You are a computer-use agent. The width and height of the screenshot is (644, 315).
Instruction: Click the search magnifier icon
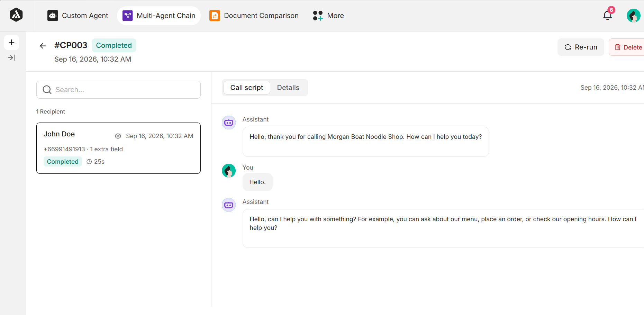coord(47,90)
